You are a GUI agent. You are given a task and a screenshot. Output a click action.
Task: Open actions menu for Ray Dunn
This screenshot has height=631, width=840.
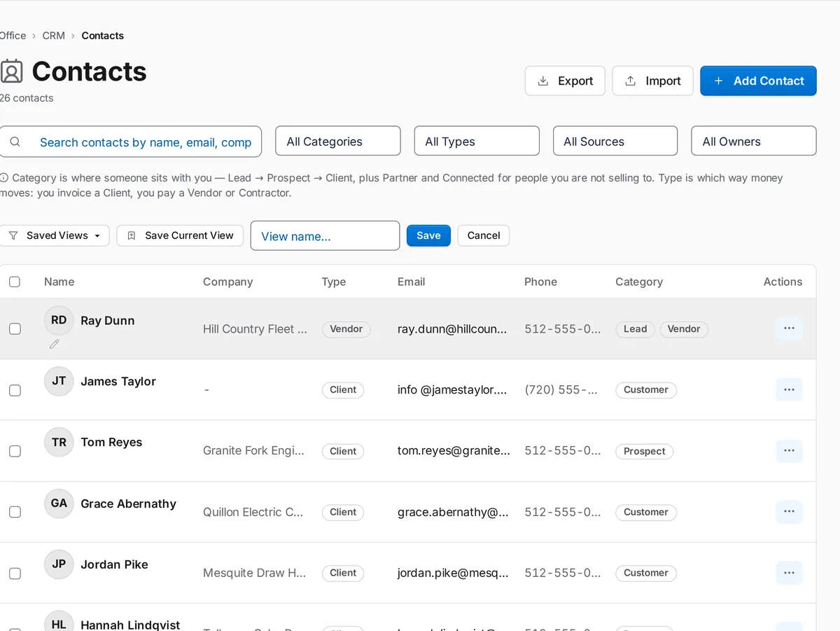pyautogui.click(x=789, y=328)
